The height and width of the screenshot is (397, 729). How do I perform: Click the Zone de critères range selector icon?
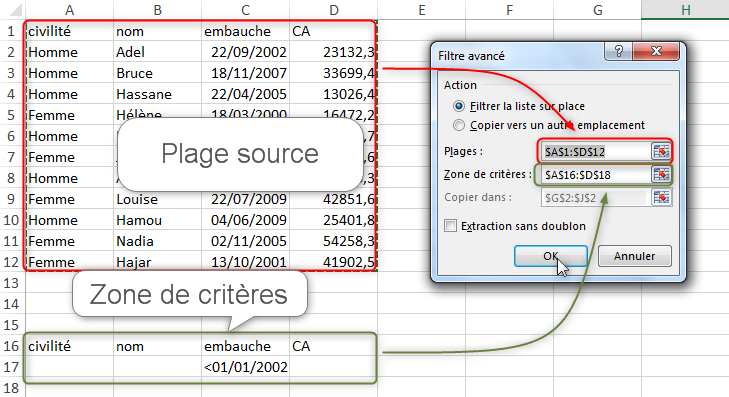click(x=661, y=174)
